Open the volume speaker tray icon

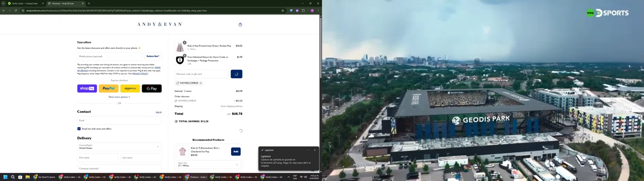click(305, 177)
